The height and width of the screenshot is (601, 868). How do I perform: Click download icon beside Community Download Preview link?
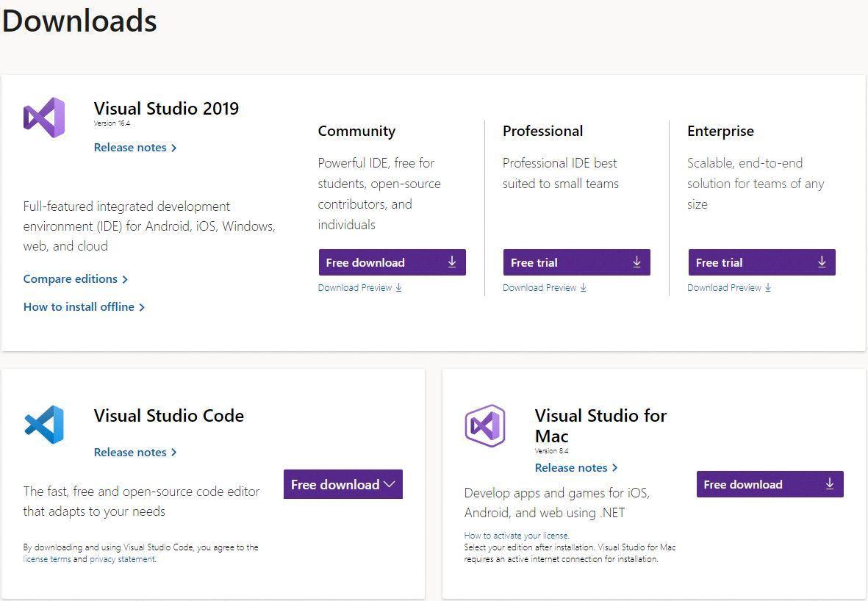398,287
